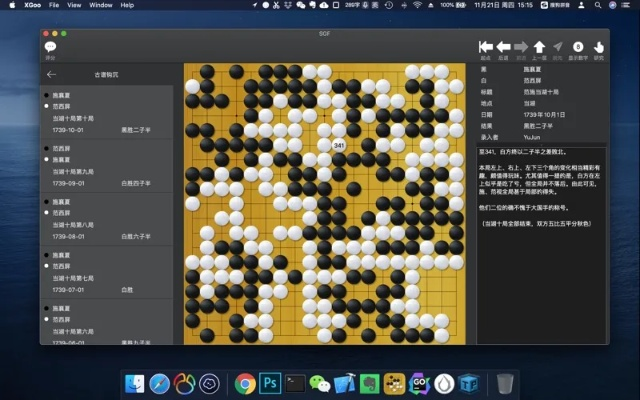Viewport: 640px width, 400px height.
Task: Toggle stone numbers with 显示数字 icon
Action: 578,47
